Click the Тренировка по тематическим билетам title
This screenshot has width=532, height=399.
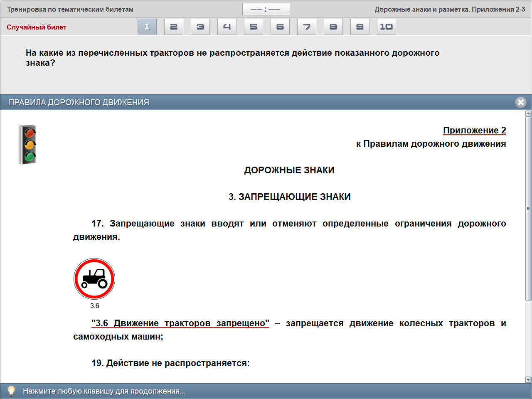70,9
